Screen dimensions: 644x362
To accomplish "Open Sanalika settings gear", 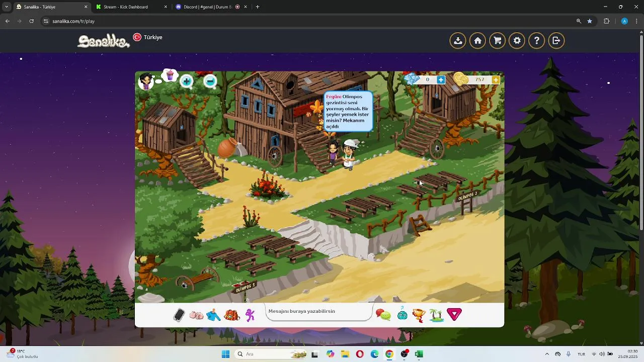I will coord(517,41).
